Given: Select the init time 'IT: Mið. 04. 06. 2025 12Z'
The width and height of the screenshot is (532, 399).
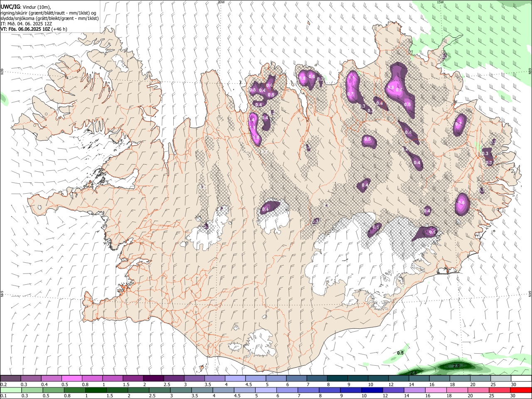Looking at the screenshot, I should click(x=26, y=24).
